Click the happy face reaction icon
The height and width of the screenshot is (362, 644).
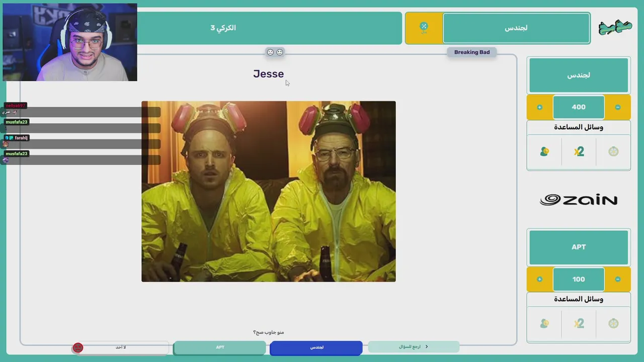pyautogui.click(x=280, y=52)
